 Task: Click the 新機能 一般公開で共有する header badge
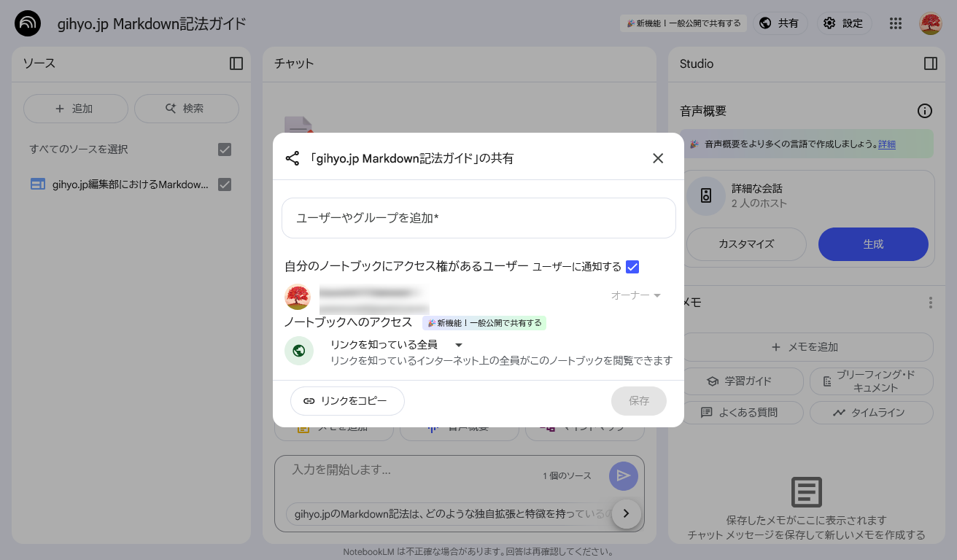coord(684,23)
